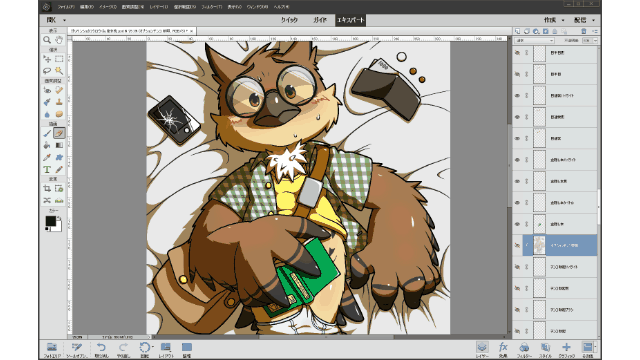Screen dimensions: 640x360
Task: Select the Red Eye Removal tool
Action: pyautogui.click(x=47, y=90)
